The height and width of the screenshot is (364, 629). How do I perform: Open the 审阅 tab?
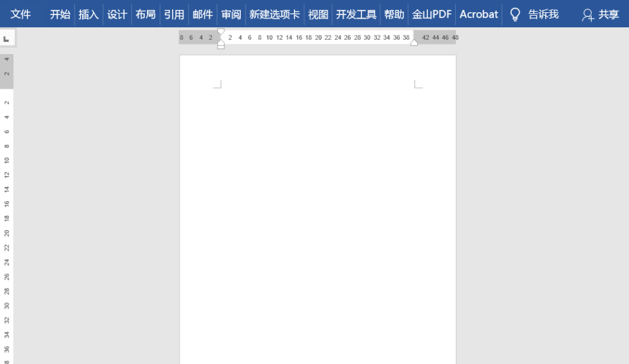[231, 15]
